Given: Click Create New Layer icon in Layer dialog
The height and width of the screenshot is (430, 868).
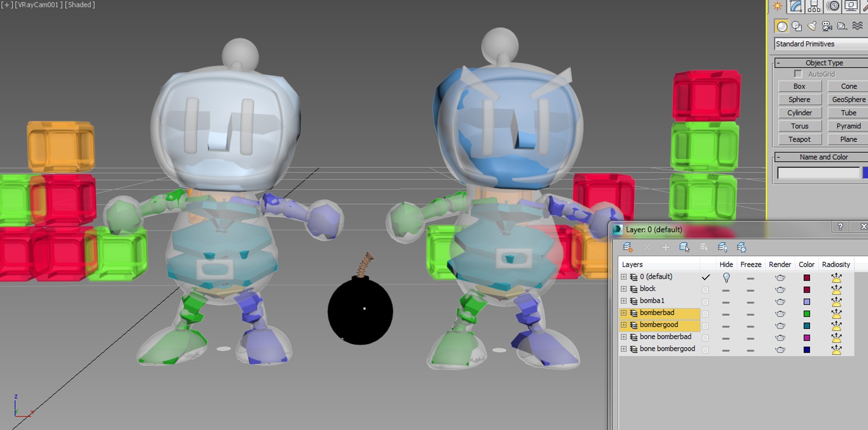Looking at the screenshot, I should (x=627, y=247).
